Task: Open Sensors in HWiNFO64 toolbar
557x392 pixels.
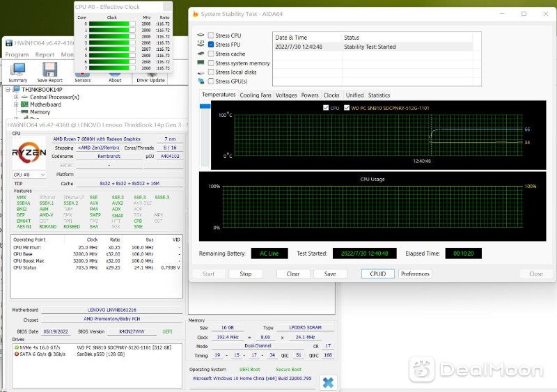Action: (82, 77)
